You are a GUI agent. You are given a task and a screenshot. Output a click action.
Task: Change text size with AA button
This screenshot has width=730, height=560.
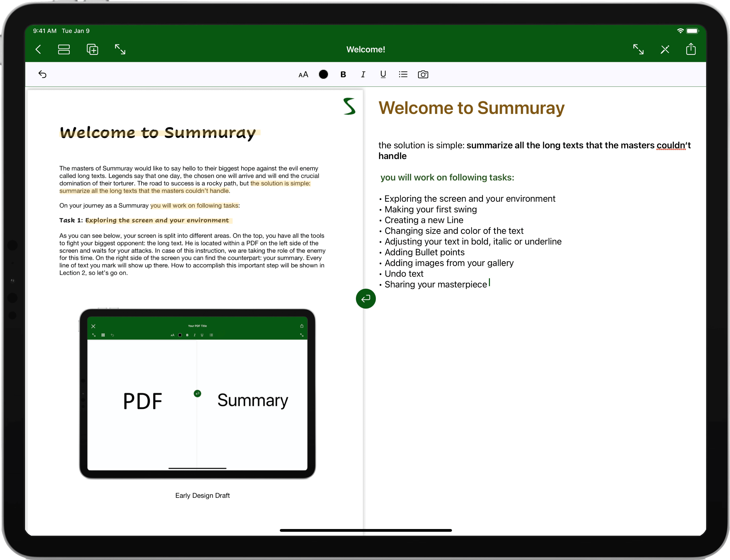tap(303, 74)
